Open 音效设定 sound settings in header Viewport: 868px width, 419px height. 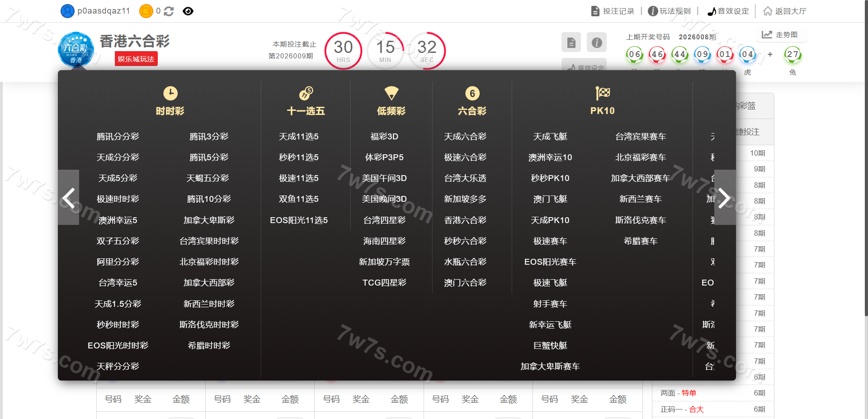(728, 11)
